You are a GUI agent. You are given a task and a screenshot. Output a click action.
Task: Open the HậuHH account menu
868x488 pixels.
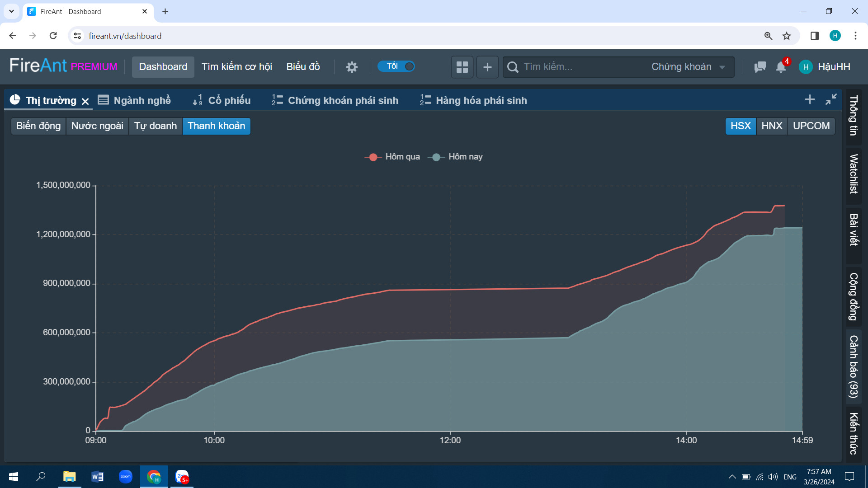tap(825, 67)
